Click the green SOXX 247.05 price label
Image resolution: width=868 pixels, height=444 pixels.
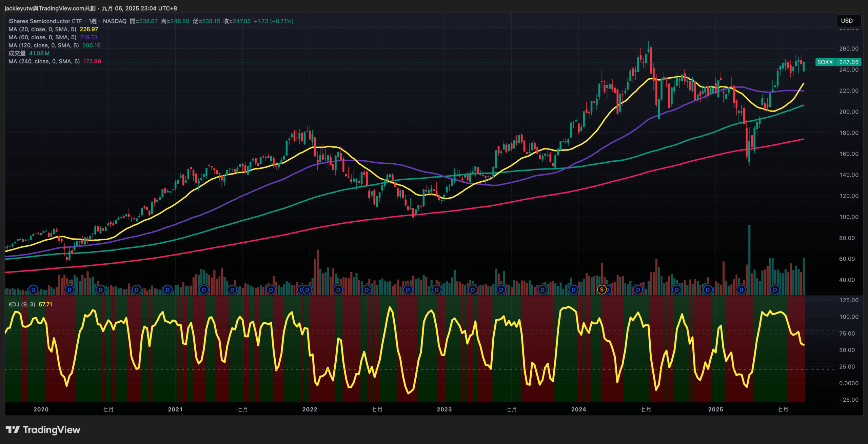point(838,62)
